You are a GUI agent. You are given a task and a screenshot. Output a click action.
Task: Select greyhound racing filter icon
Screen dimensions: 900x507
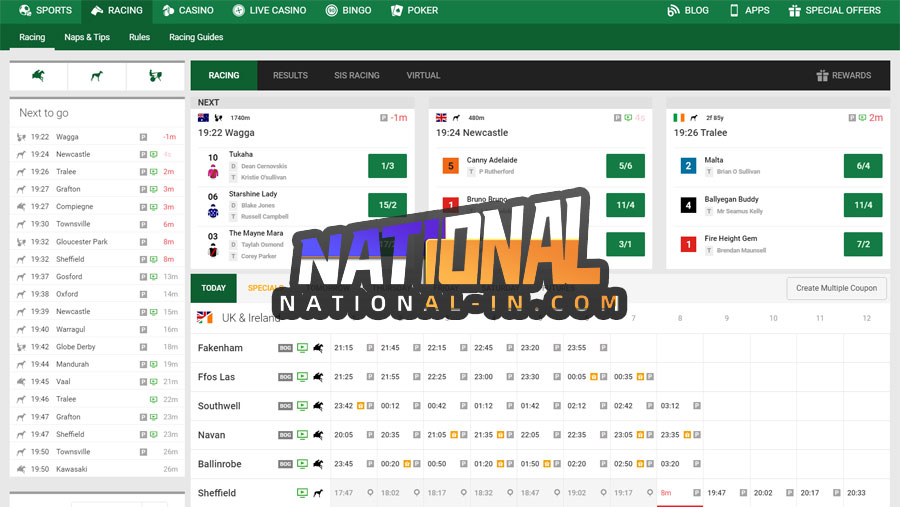(x=96, y=76)
